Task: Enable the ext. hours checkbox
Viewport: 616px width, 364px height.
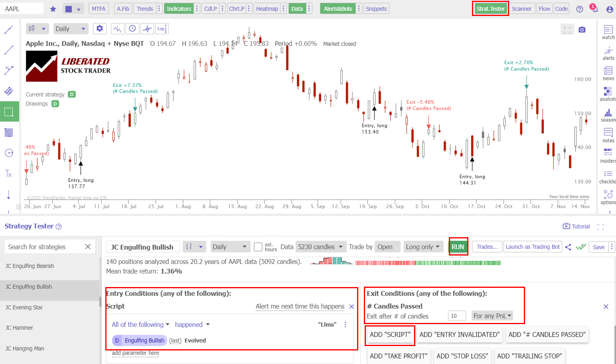Action: coord(258,246)
